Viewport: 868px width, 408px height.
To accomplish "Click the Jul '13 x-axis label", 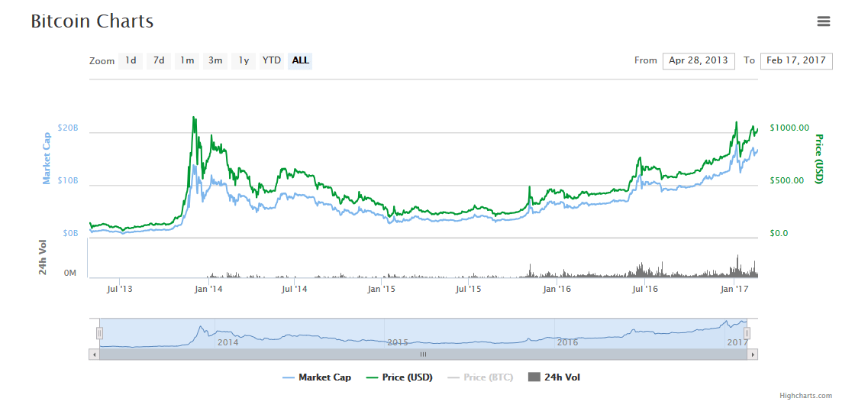I will (120, 289).
